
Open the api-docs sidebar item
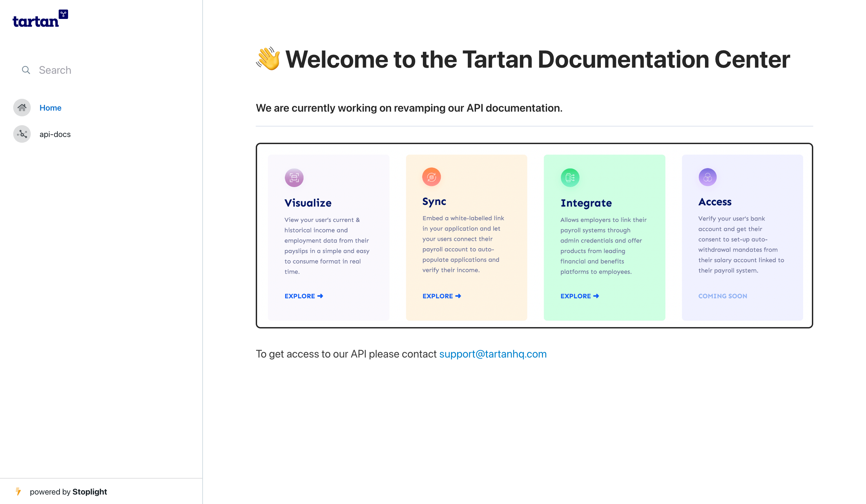click(x=55, y=134)
